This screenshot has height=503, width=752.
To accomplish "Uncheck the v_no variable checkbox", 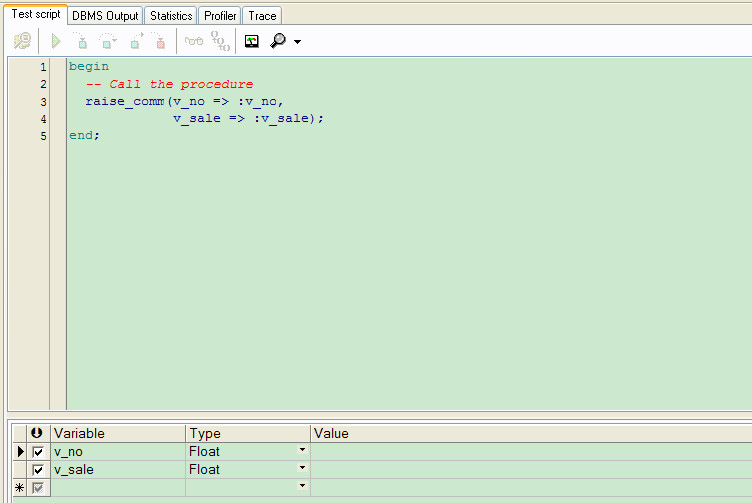I will point(38,452).
